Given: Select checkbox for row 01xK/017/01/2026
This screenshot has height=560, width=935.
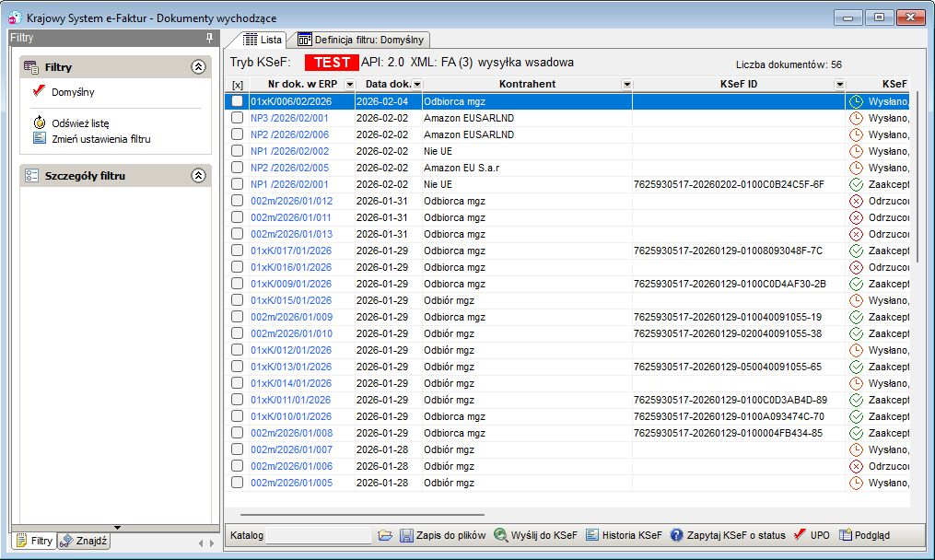Looking at the screenshot, I should 238,251.
